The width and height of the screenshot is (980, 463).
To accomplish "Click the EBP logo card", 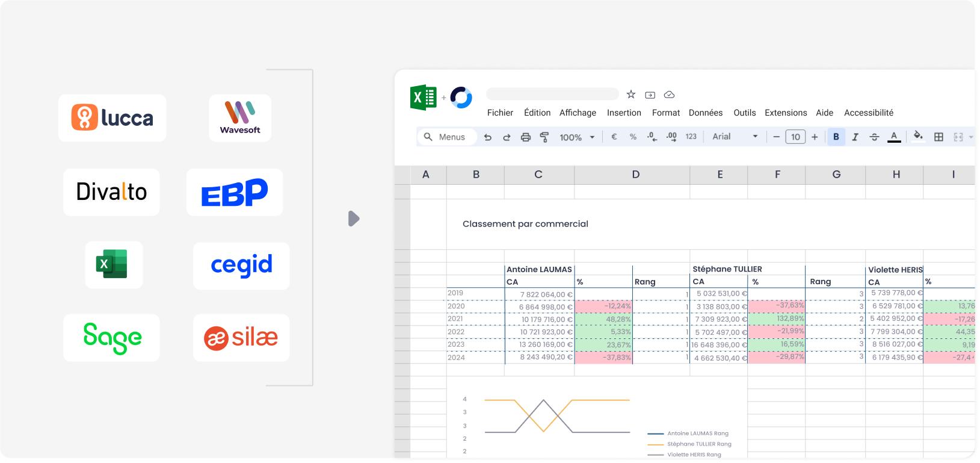I will coord(235,192).
